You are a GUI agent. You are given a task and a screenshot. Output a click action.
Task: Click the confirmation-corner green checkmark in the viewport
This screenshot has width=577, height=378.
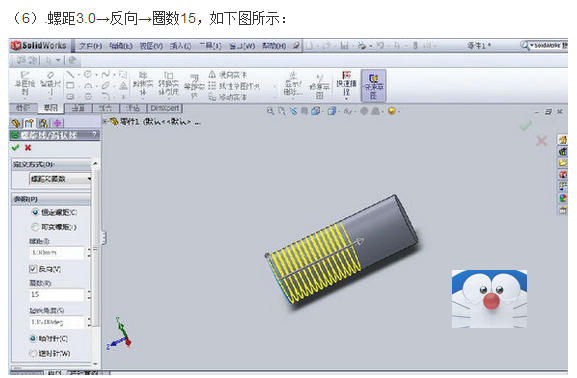tap(525, 126)
